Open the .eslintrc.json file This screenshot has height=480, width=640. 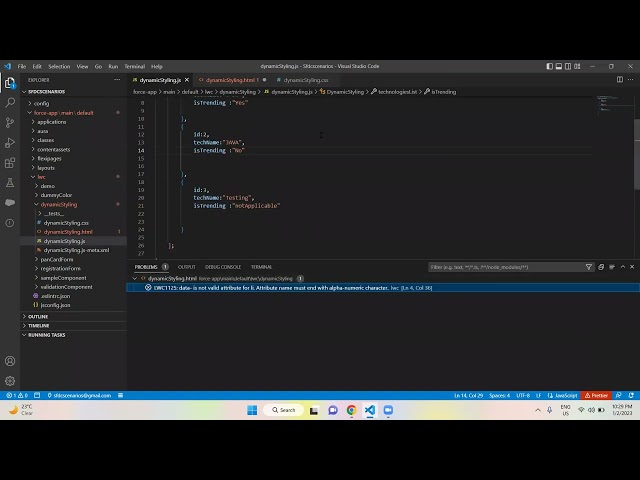(55, 296)
